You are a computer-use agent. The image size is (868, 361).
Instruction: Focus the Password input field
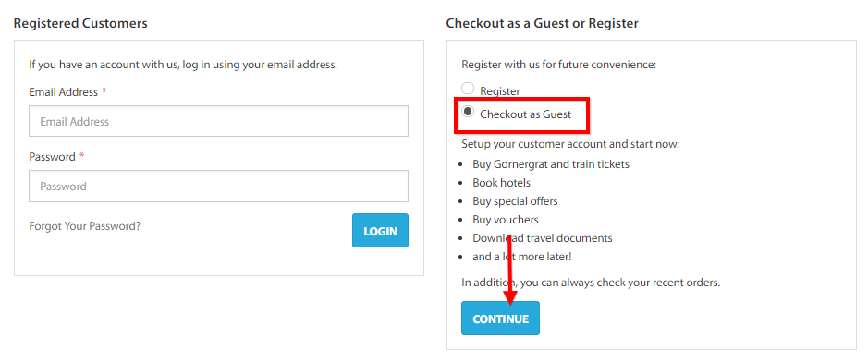pyautogui.click(x=219, y=186)
